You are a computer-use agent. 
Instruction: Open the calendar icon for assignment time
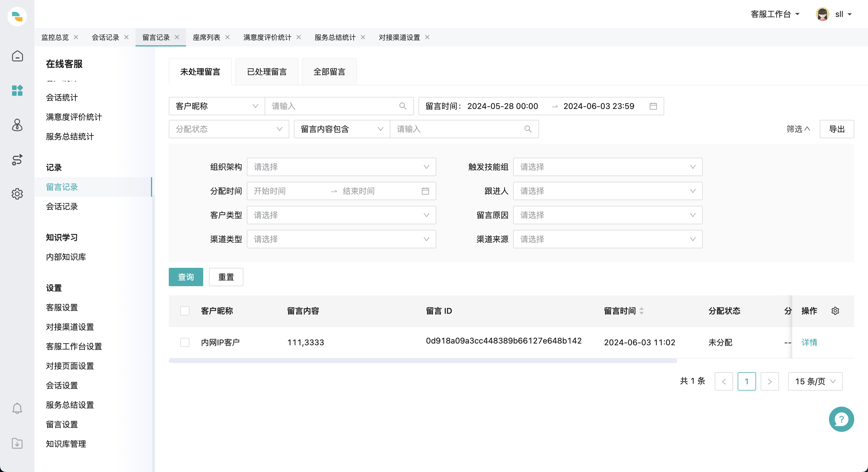point(425,191)
